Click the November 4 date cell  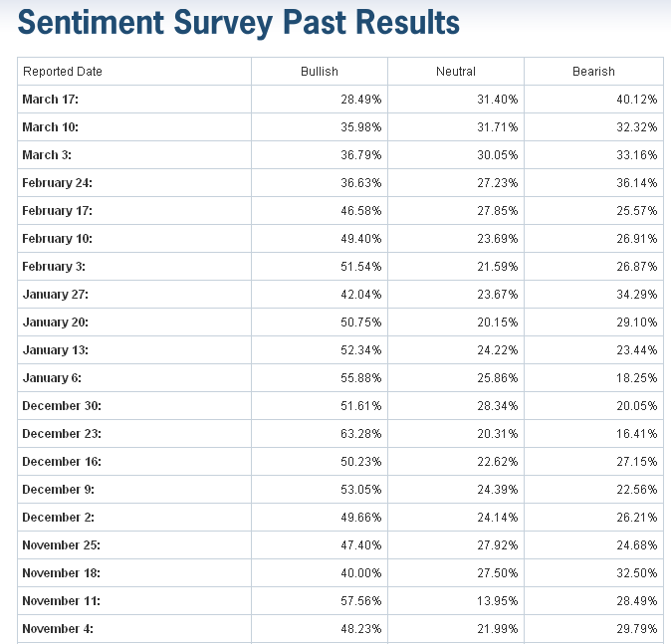58,629
